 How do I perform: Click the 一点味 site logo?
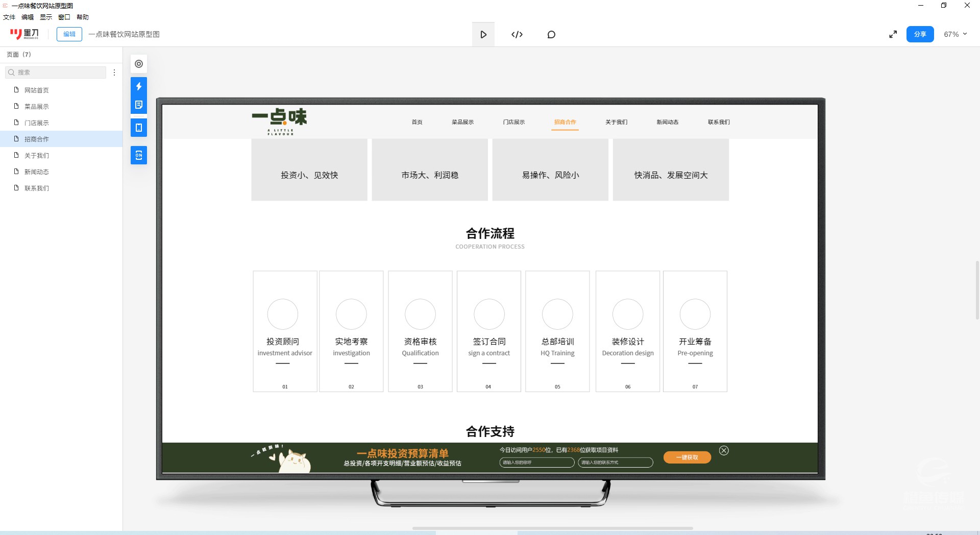(280, 121)
